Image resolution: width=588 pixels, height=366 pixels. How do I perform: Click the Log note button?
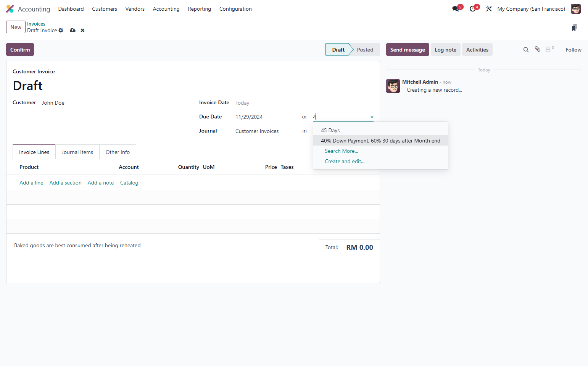[445, 50]
